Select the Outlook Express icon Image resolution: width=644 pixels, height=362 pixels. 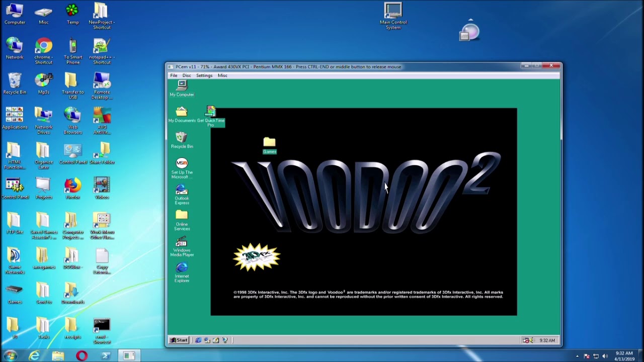(182, 195)
